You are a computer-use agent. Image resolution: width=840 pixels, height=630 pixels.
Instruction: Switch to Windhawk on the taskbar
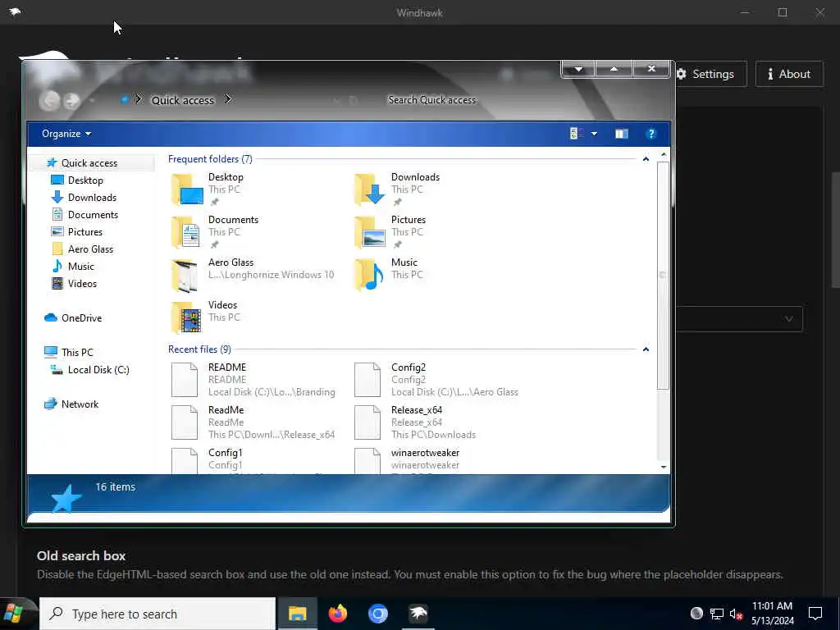[418, 614]
